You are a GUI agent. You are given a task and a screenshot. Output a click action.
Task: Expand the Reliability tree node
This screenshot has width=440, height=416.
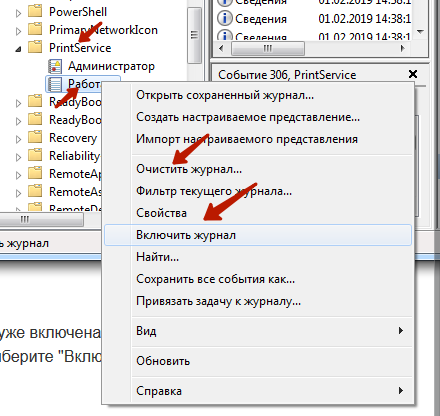pos(18,157)
